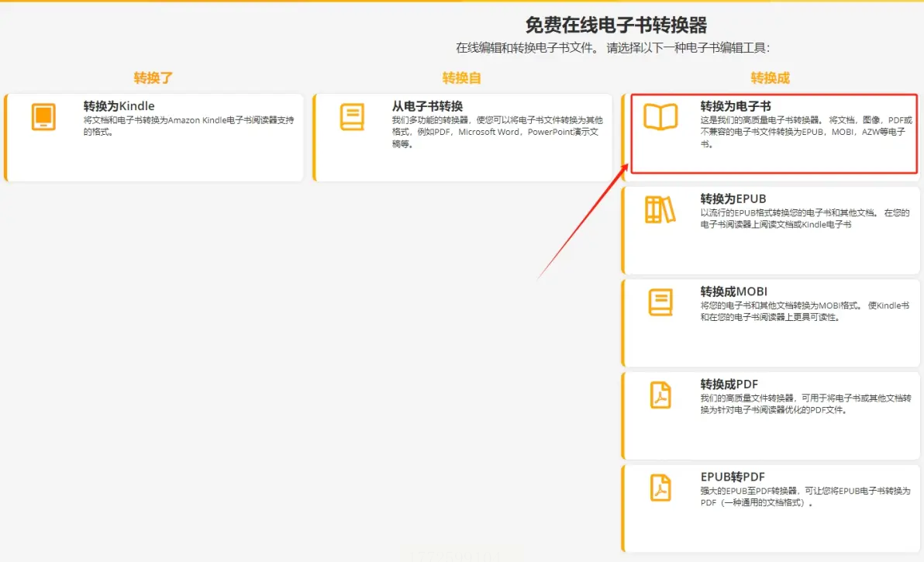
Task: Open the 从电子书转换 link
Action: 427,106
